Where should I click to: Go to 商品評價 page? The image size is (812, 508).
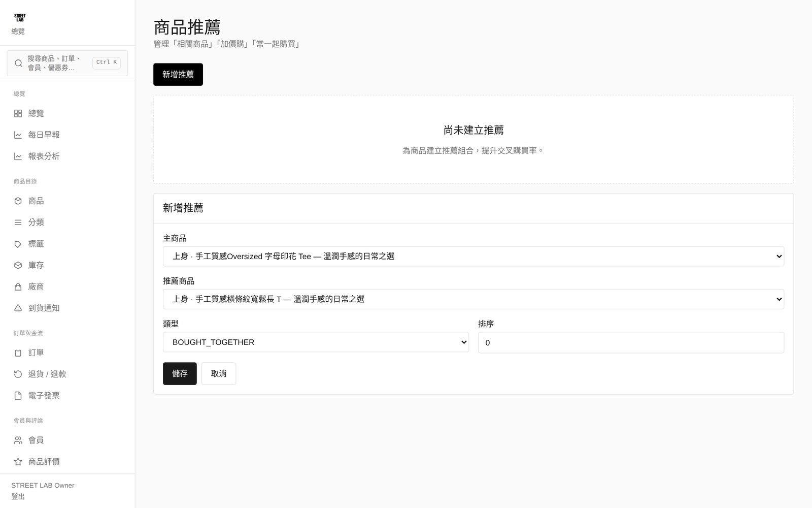tap(67, 462)
